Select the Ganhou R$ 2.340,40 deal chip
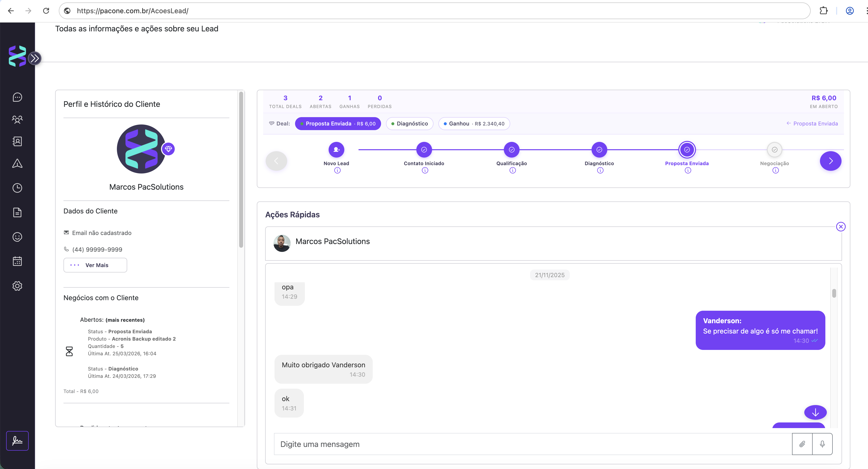868x469 pixels. click(x=474, y=124)
